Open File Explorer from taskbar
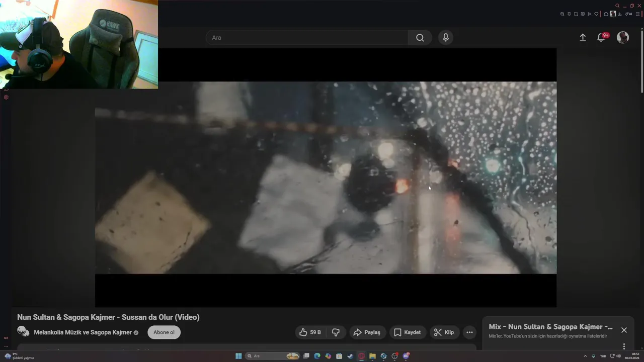The image size is (644, 362). coord(372,356)
